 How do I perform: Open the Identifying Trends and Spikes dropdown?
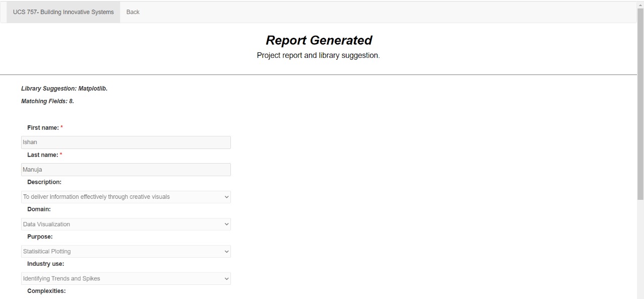pos(125,278)
